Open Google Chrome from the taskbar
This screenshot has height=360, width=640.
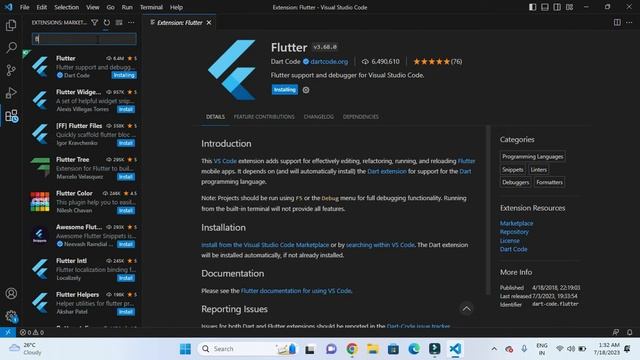pyautogui.click(x=352, y=349)
